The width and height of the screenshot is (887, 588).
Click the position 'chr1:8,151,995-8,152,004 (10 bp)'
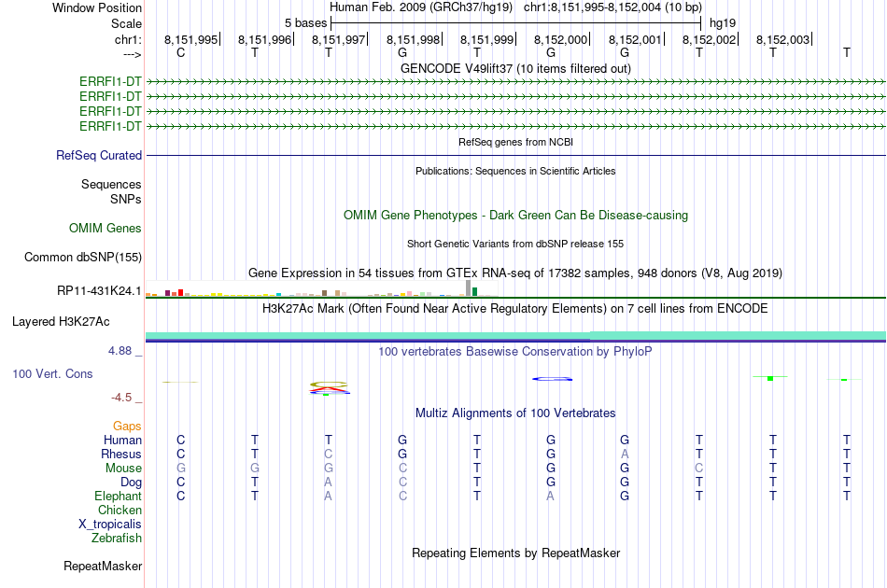tap(612, 7)
